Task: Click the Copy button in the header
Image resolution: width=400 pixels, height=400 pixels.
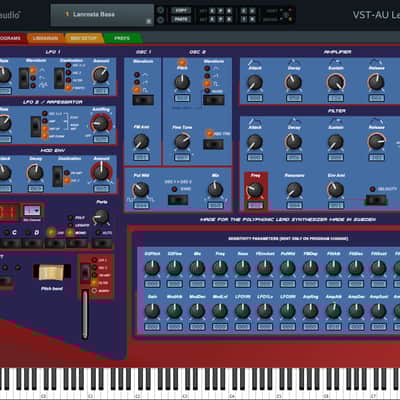Action: click(181, 10)
